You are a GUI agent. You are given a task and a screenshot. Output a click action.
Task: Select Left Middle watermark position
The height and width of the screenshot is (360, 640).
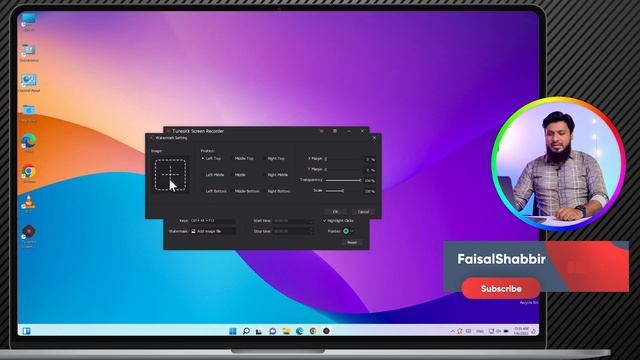tap(213, 175)
